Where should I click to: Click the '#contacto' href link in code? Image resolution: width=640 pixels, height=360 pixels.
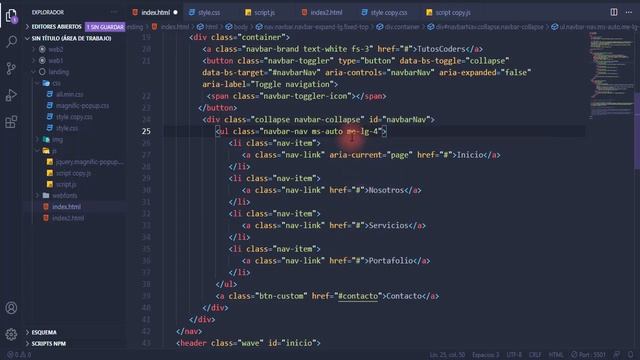358,296
